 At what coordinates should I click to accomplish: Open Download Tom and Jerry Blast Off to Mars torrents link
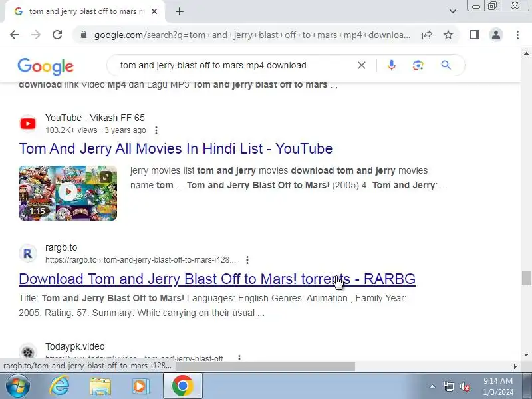pyautogui.click(x=217, y=279)
